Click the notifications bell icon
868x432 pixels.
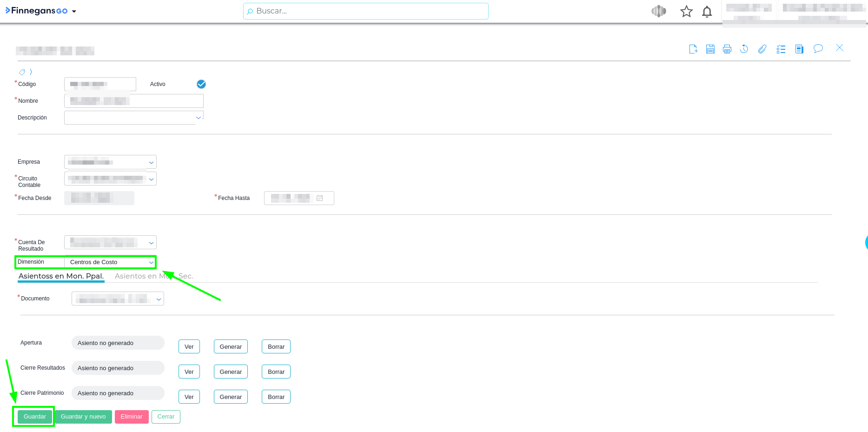point(707,12)
